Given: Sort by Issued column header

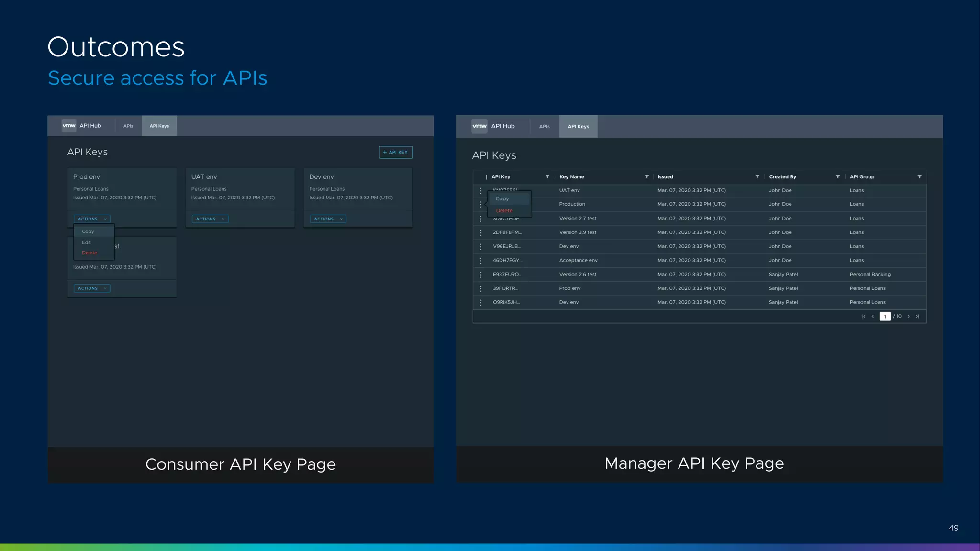Looking at the screenshot, I should point(665,177).
